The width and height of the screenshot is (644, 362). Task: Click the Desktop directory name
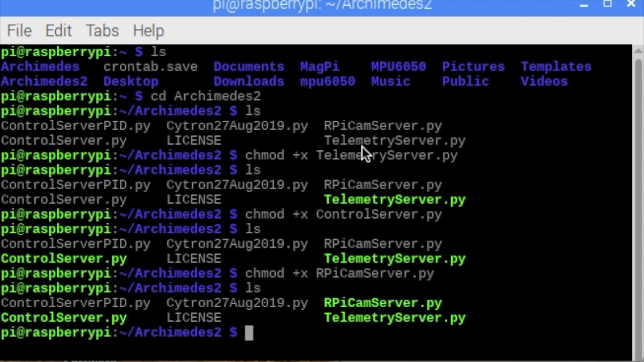[x=131, y=81]
